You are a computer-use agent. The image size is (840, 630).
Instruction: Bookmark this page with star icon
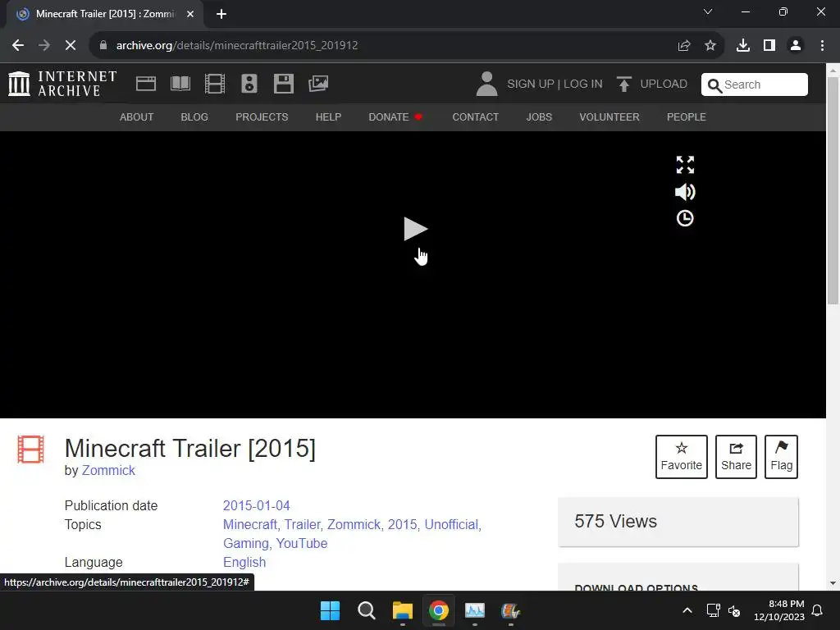click(710, 46)
